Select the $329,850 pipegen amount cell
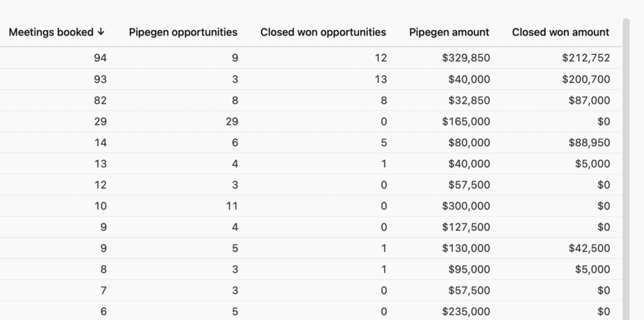This screenshot has width=644, height=320. (466, 58)
